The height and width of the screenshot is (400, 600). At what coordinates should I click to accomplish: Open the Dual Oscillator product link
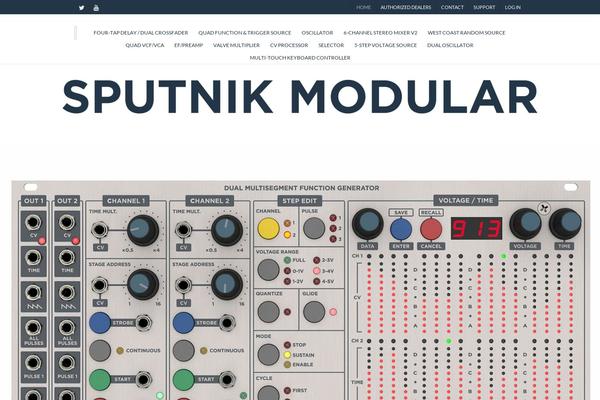click(450, 45)
